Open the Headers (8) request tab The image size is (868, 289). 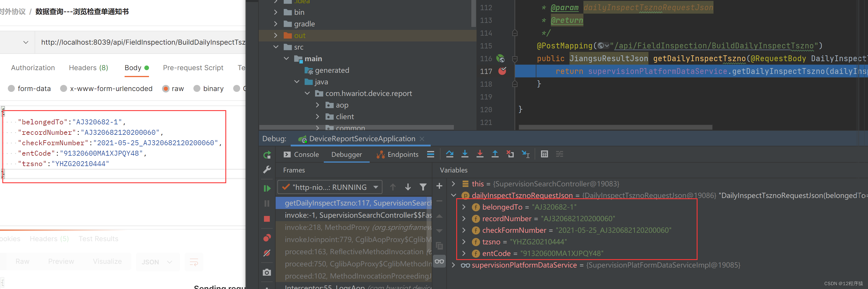tap(88, 68)
